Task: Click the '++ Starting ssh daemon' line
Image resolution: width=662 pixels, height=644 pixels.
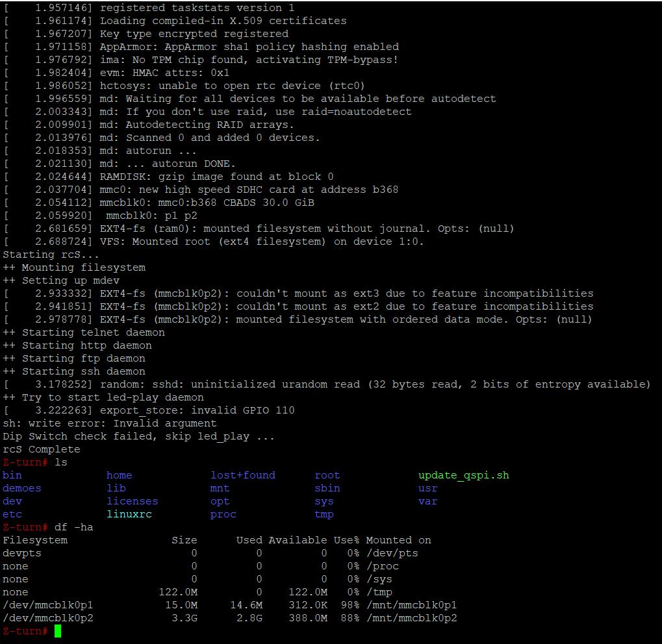Action: tap(74, 371)
